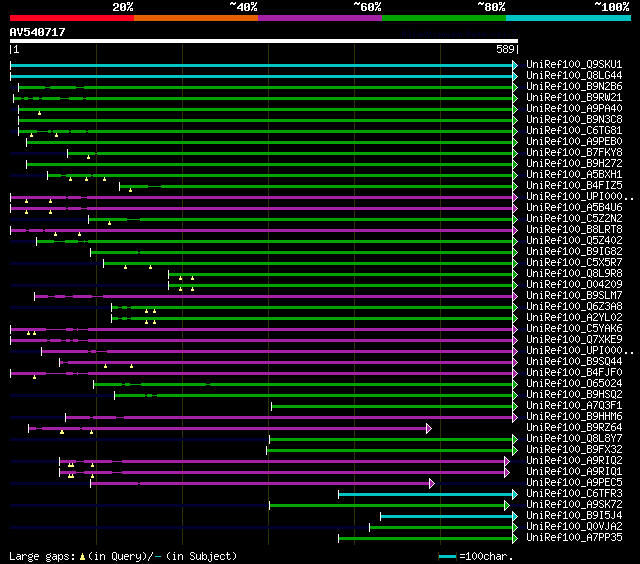The width and height of the screenshot is (640, 564).
Task: Click the UniRef100_A9RIQ2 label
Action: (x=574, y=461)
